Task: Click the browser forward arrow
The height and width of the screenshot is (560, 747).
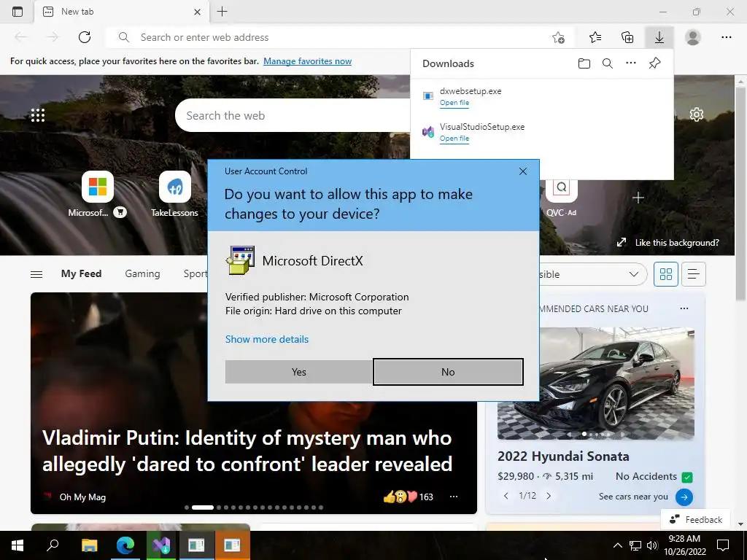Action: (53, 37)
